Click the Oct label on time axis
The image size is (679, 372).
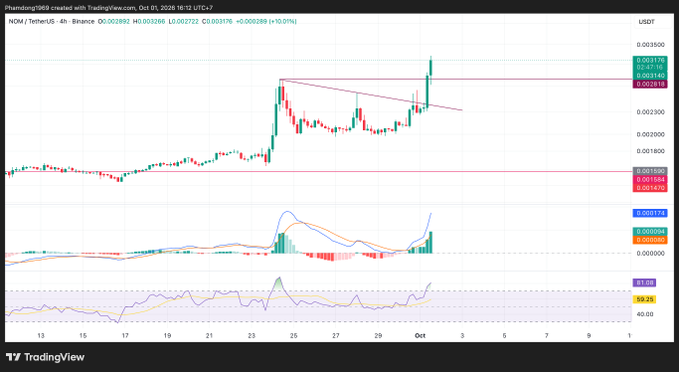420,336
